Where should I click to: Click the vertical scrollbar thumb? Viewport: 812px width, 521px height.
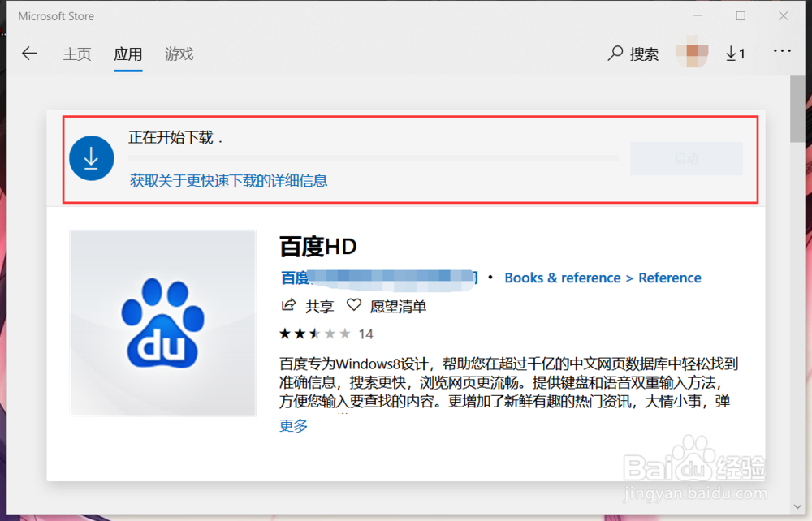point(797,110)
